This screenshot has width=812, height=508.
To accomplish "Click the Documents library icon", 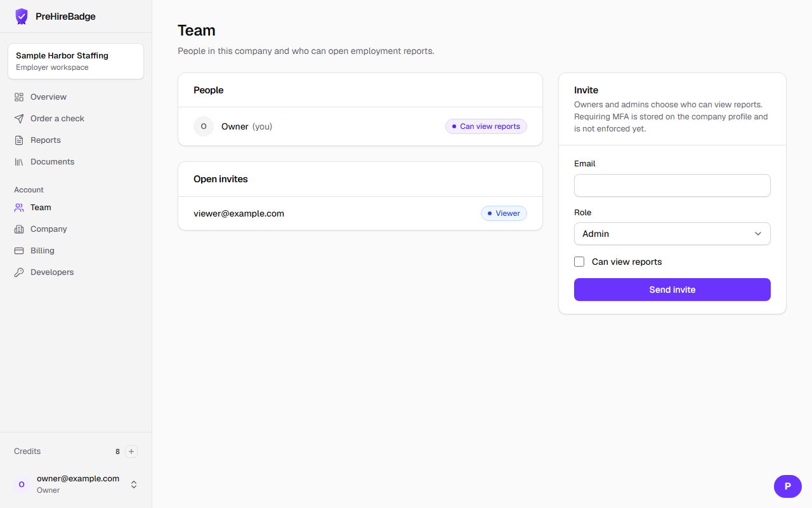I will (19, 162).
